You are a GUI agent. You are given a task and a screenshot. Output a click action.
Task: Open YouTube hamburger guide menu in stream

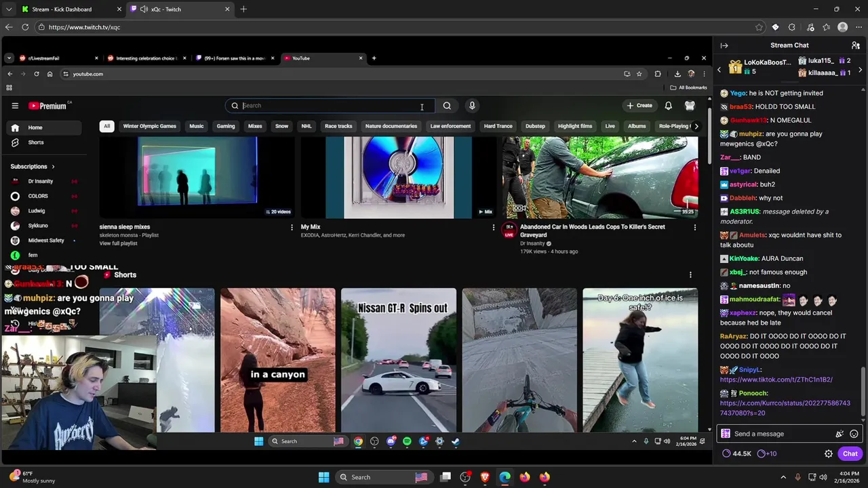pyautogui.click(x=15, y=106)
